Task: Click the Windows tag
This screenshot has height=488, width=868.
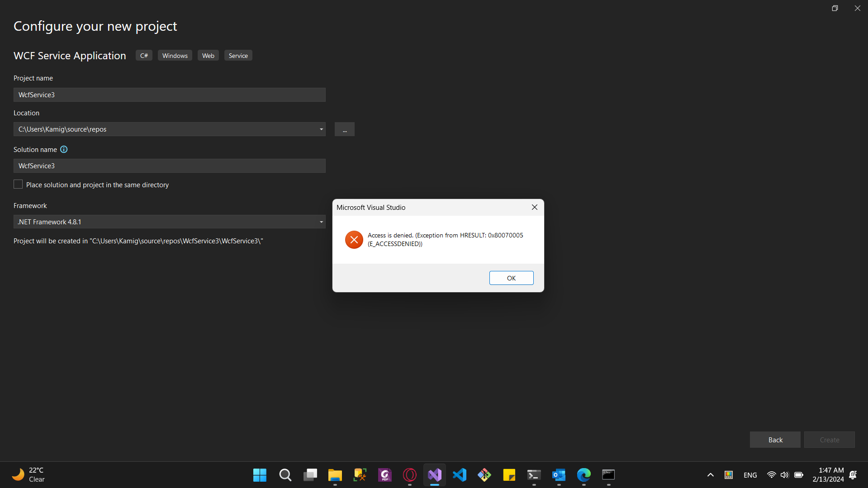Action: click(x=175, y=56)
